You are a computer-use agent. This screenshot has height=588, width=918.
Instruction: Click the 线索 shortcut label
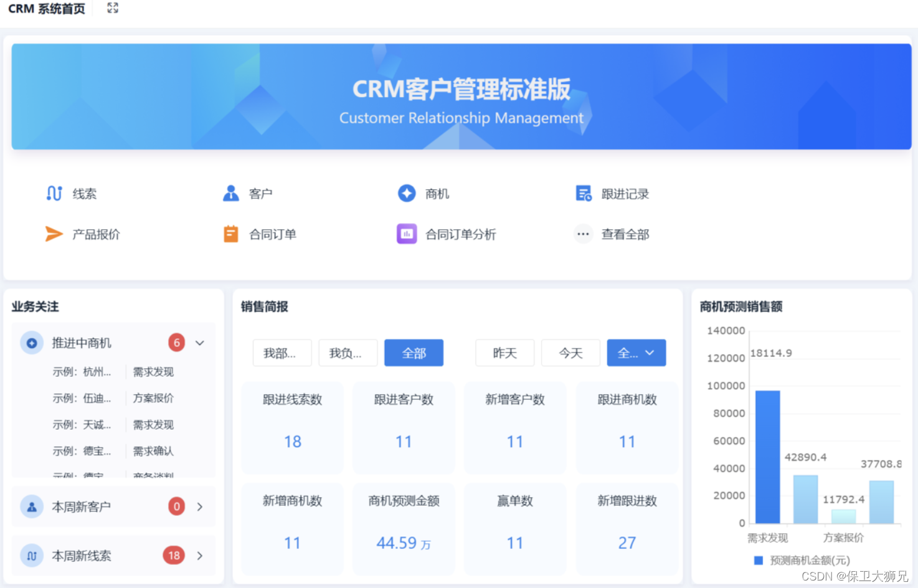(x=85, y=194)
